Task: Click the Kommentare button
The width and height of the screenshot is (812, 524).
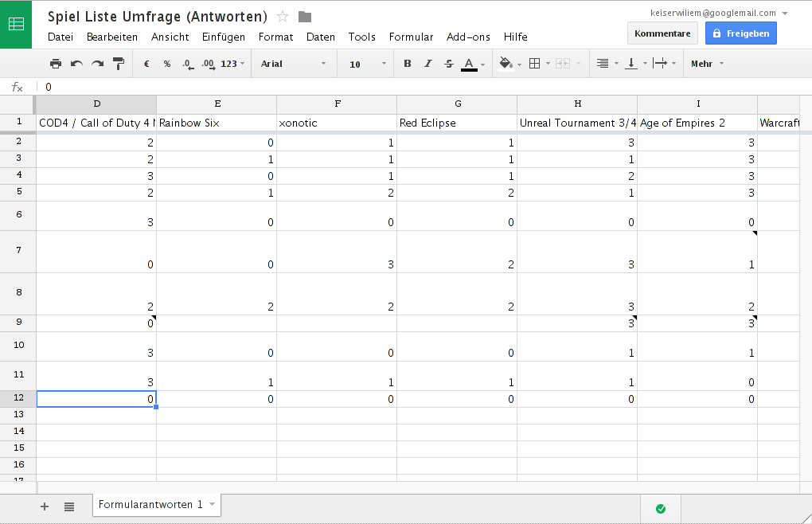Action: click(x=662, y=33)
